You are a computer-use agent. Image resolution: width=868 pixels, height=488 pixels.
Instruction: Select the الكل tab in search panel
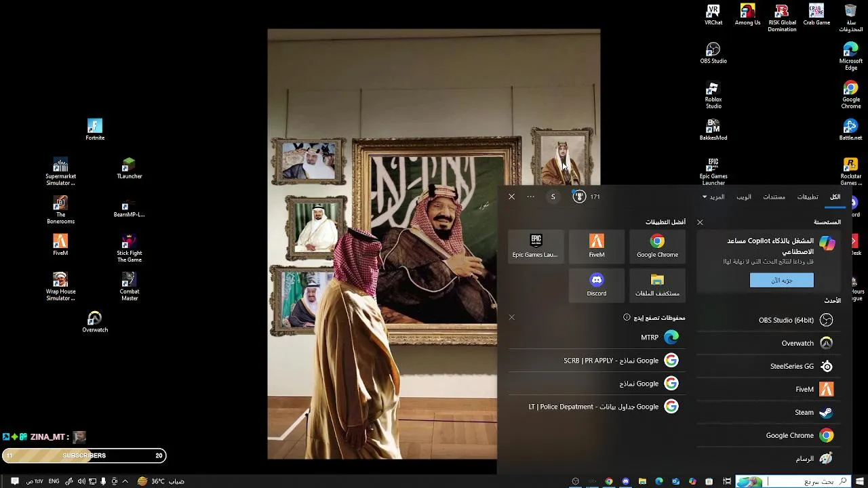[835, 197]
